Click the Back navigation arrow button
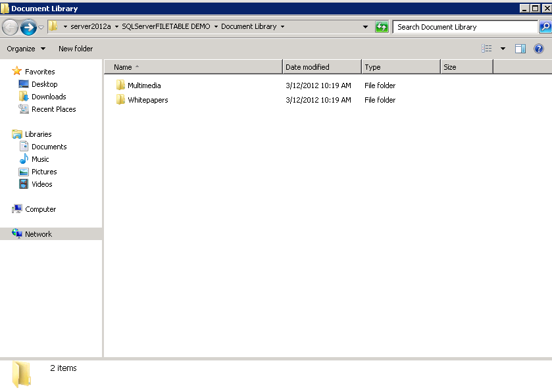Image resolution: width=552 pixels, height=392 pixels. 11,27
